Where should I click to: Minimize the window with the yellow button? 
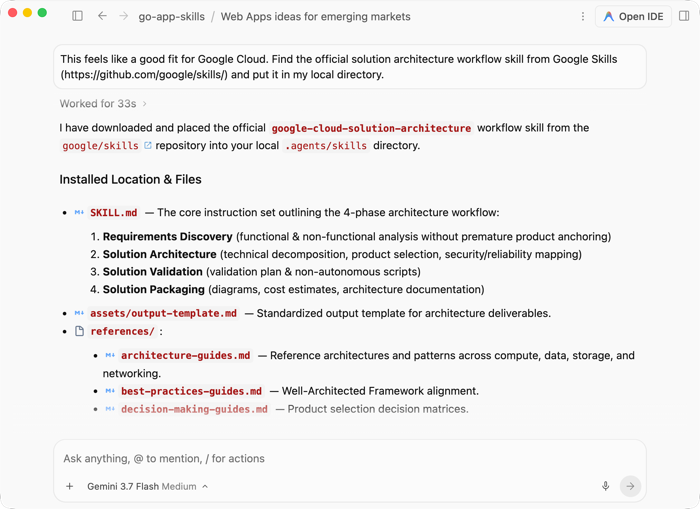27,13
